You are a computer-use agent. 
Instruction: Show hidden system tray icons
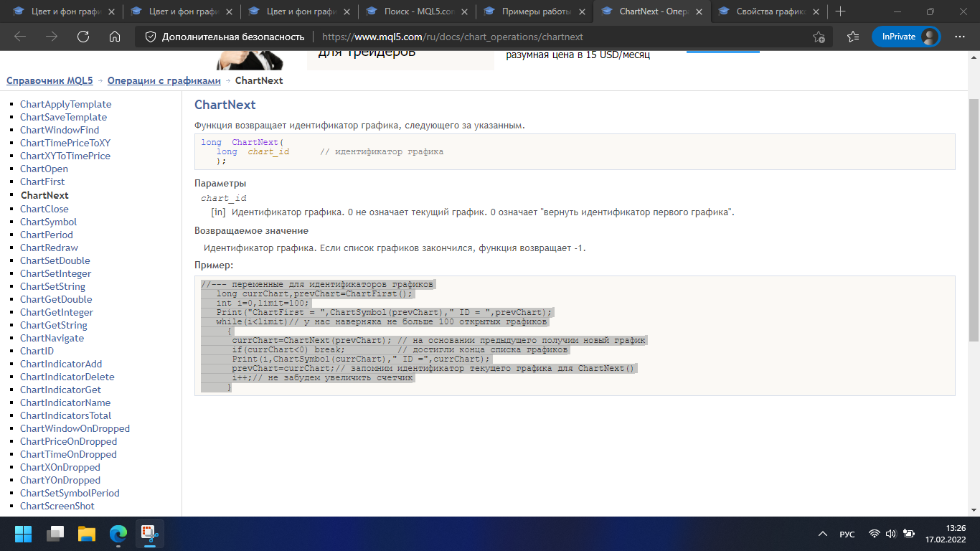tap(822, 534)
